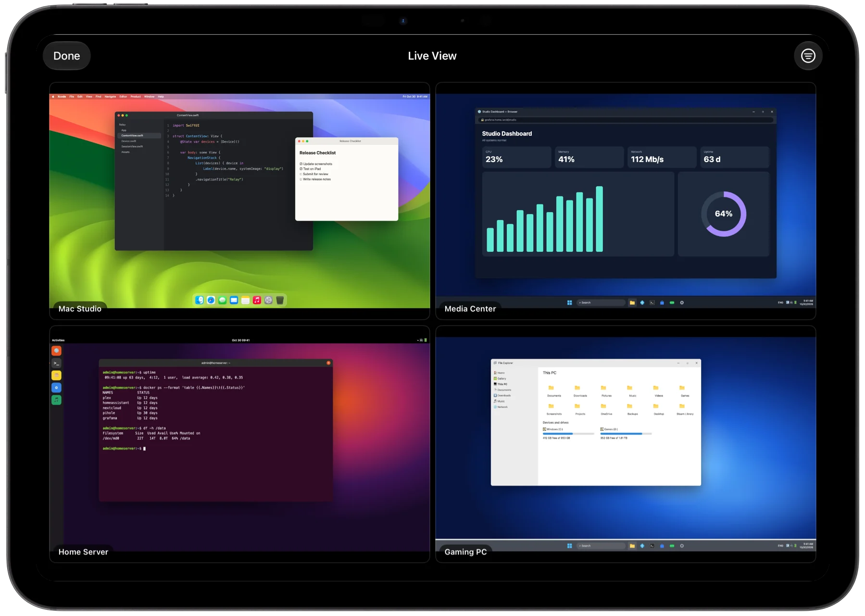Open the Backups folder in This PC
865x616 pixels.
(632, 408)
